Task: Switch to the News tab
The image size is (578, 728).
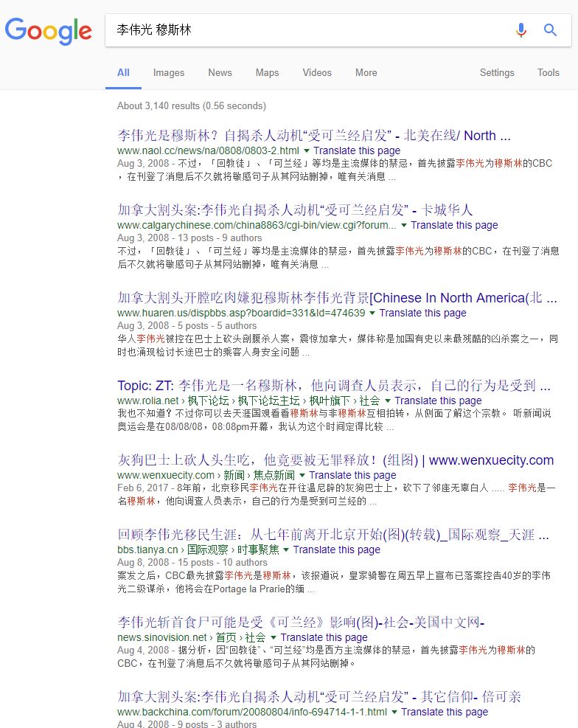Action: click(220, 72)
